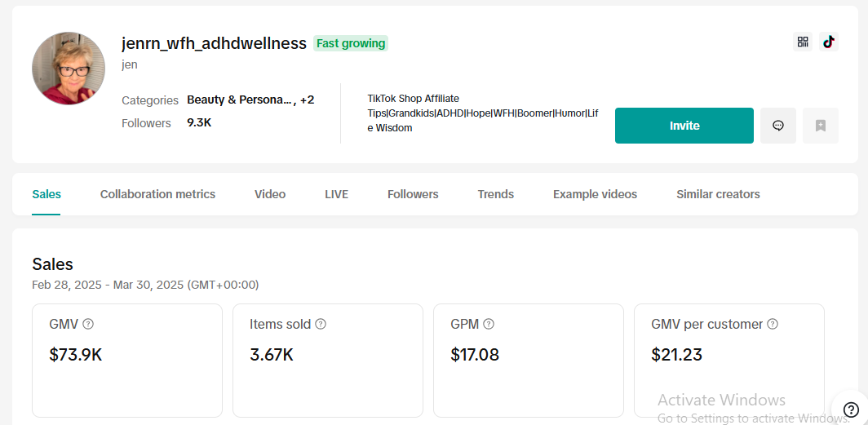Select the LIVE tab

click(x=337, y=194)
